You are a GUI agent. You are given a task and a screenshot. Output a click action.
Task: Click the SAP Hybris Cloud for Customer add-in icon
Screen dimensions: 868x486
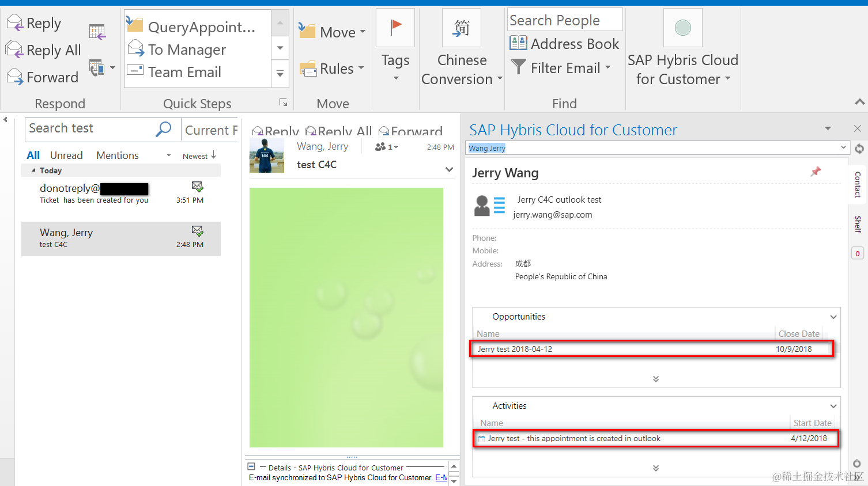pyautogui.click(x=683, y=27)
